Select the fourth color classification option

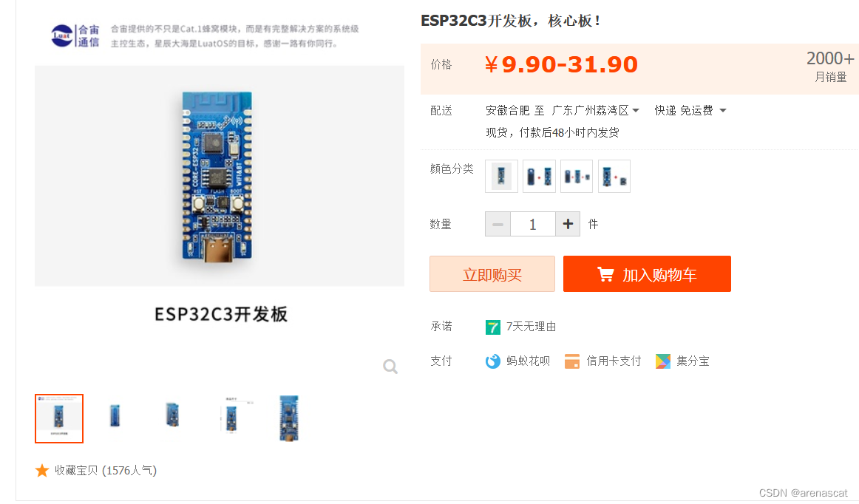614,176
